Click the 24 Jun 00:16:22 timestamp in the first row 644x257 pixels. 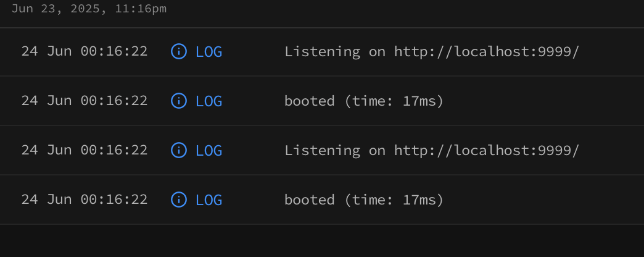(x=84, y=51)
